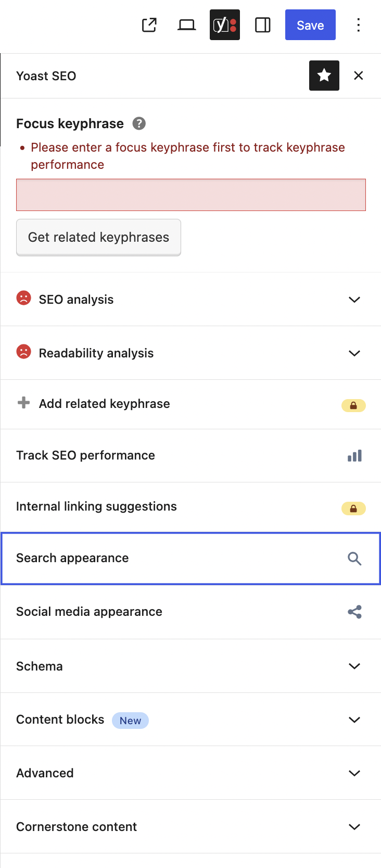Open the options menu with three dots
This screenshot has height=868, width=381.
tap(359, 24)
